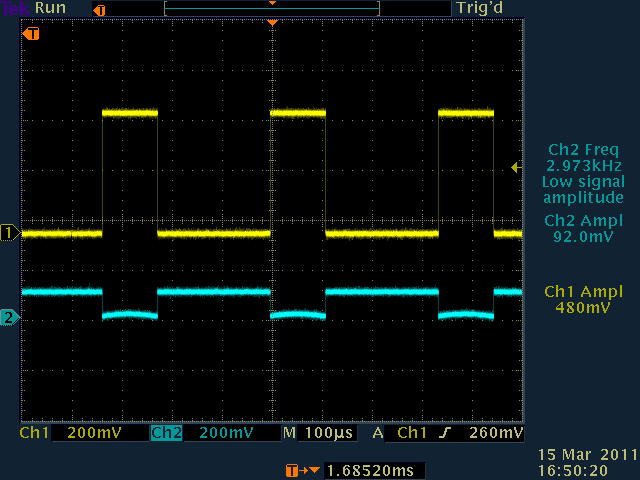640x480 pixels.
Task: Click the 1.68520ms delay time field
Action: coord(368,470)
